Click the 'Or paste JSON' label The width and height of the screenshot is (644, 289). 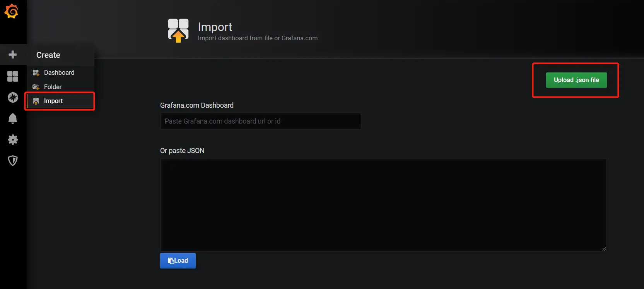pyautogui.click(x=182, y=151)
